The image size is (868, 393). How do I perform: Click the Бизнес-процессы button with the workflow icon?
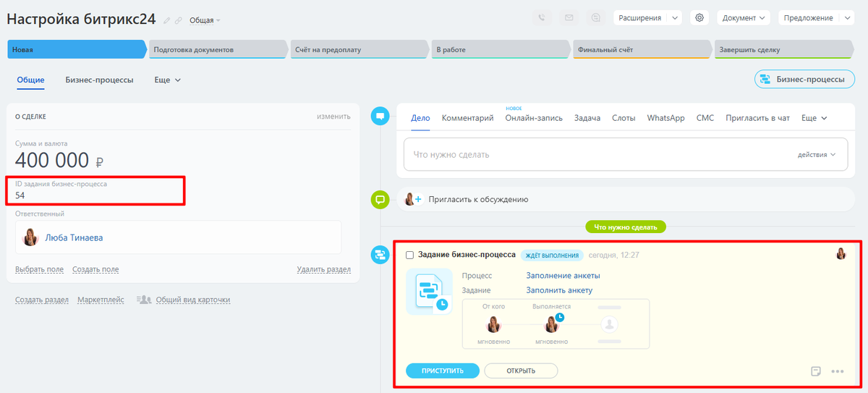coord(804,80)
